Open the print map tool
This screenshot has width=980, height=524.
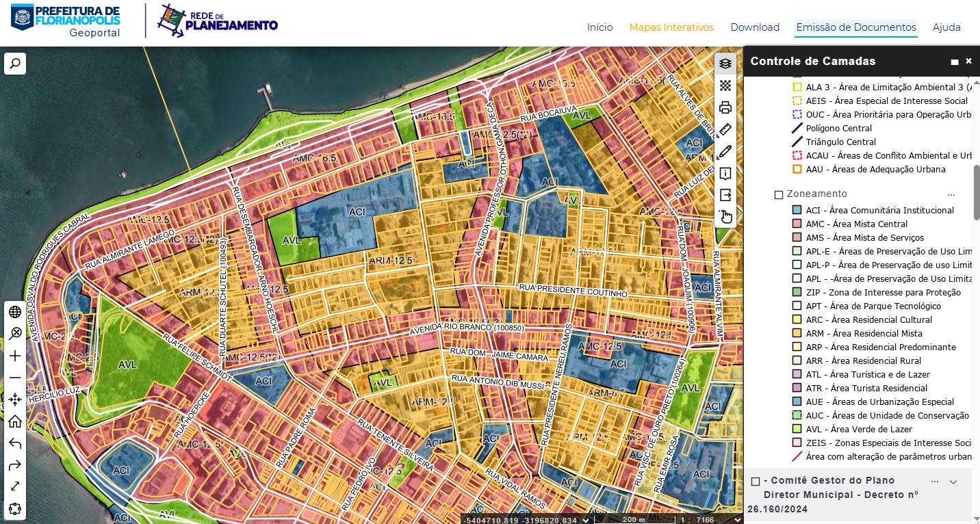pyautogui.click(x=725, y=107)
